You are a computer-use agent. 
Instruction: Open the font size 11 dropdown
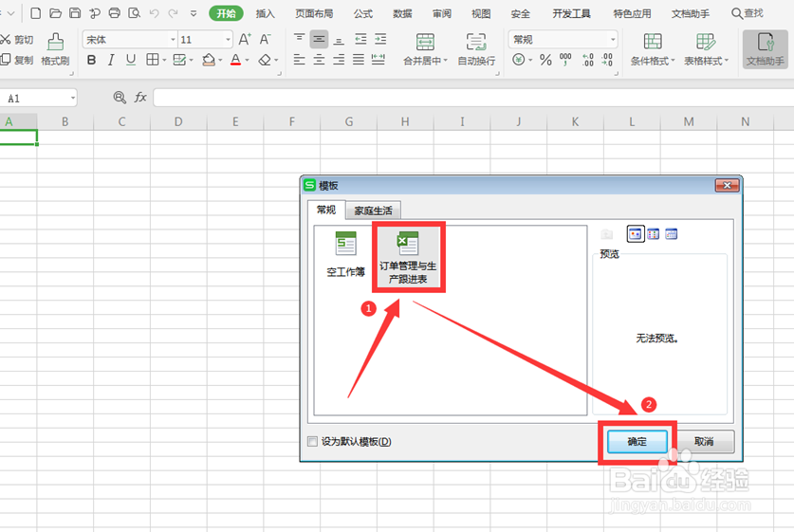228,40
